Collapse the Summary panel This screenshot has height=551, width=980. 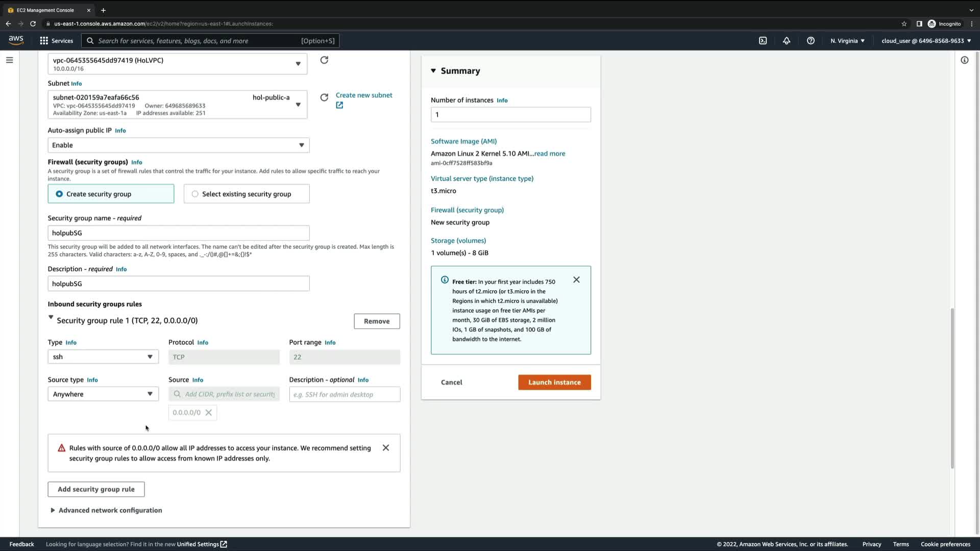point(433,71)
